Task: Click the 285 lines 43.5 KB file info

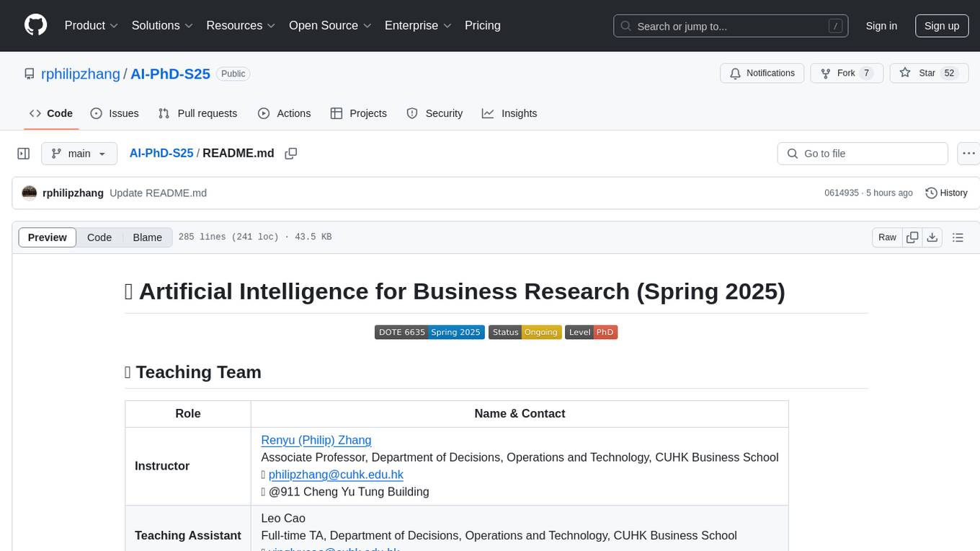Action: (255, 237)
